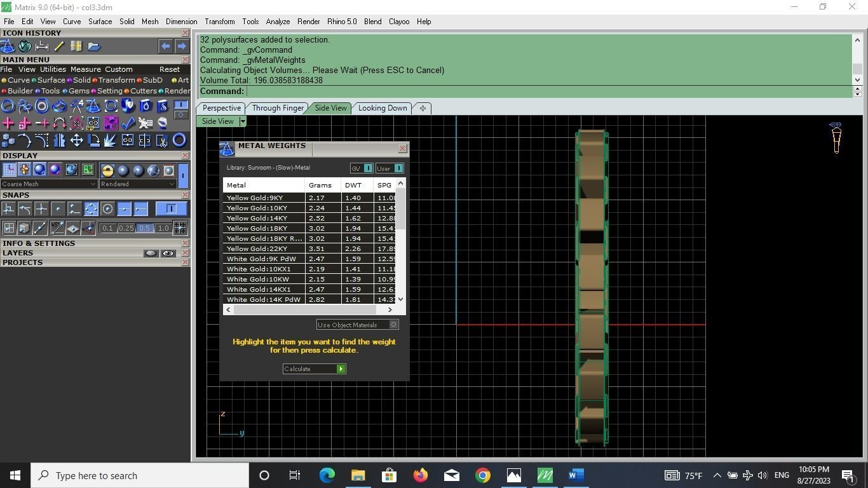This screenshot has width=868, height=488.
Task: Enable the Use Object Materials option
Action: coord(358,325)
